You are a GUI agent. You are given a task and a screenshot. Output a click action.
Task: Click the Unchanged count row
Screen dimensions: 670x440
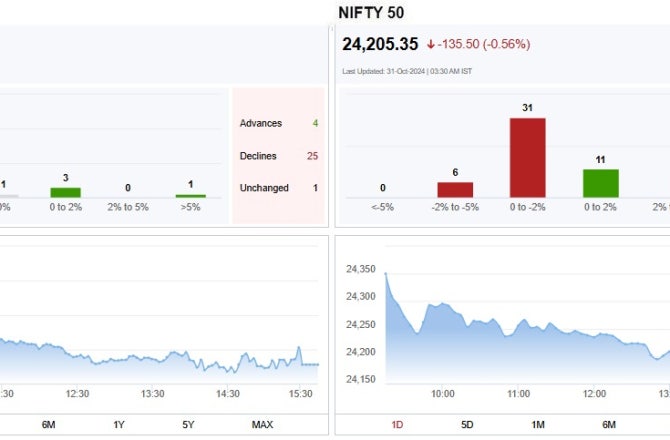click(x=279, y=188)
